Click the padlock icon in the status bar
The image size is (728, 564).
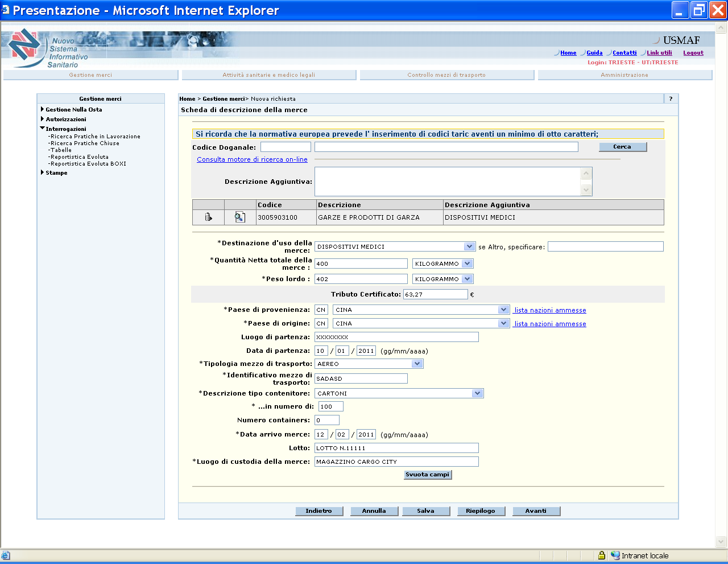point(601,555)
